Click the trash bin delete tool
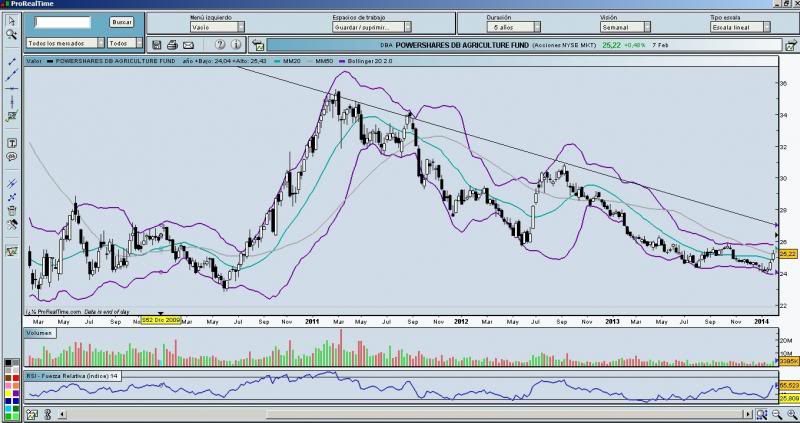The width and height of the screenshot is (800, 423). [x=12, y=210]
